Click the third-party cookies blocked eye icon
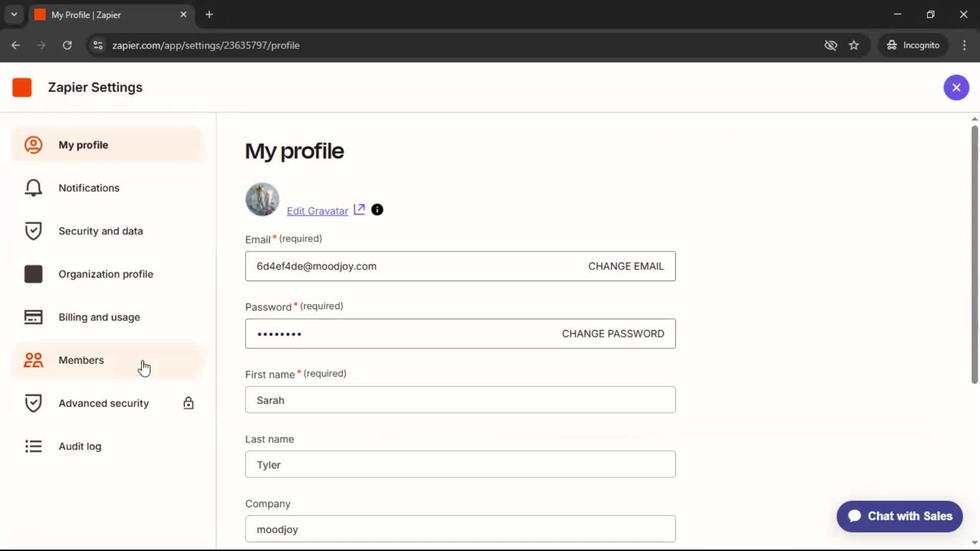Screen dimensions: 980x551 [x=830, y=45]
